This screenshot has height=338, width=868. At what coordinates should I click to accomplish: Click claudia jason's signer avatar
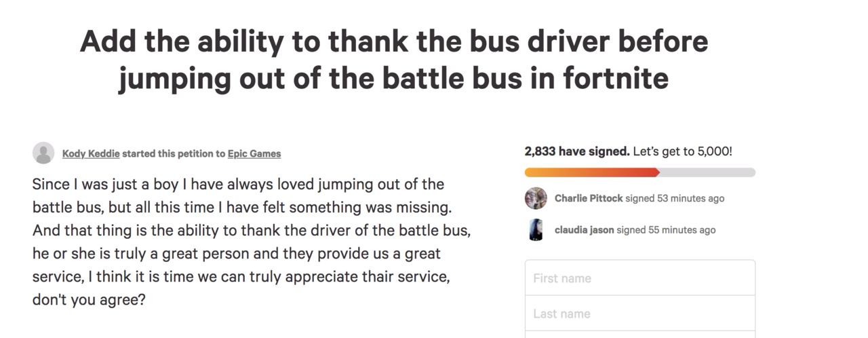(536, 229)
